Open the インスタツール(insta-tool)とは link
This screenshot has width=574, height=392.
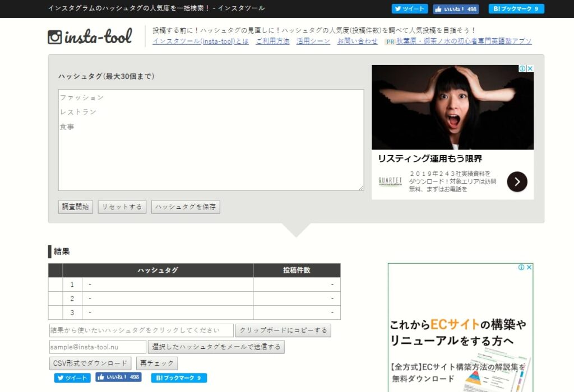[201, 41]
